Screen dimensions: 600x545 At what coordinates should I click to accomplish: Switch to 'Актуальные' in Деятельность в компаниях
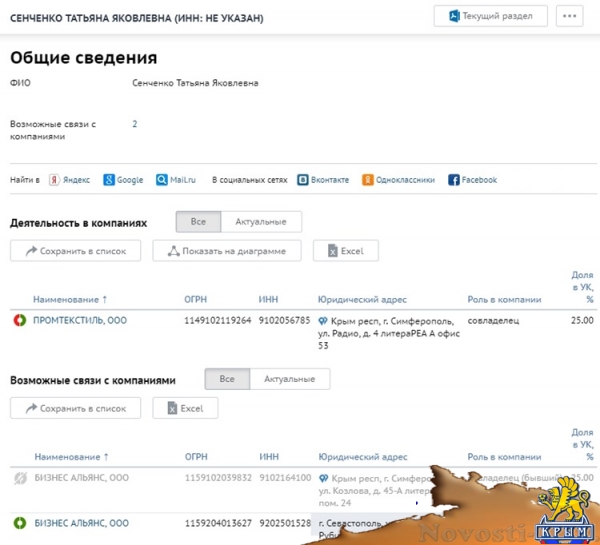260,222
